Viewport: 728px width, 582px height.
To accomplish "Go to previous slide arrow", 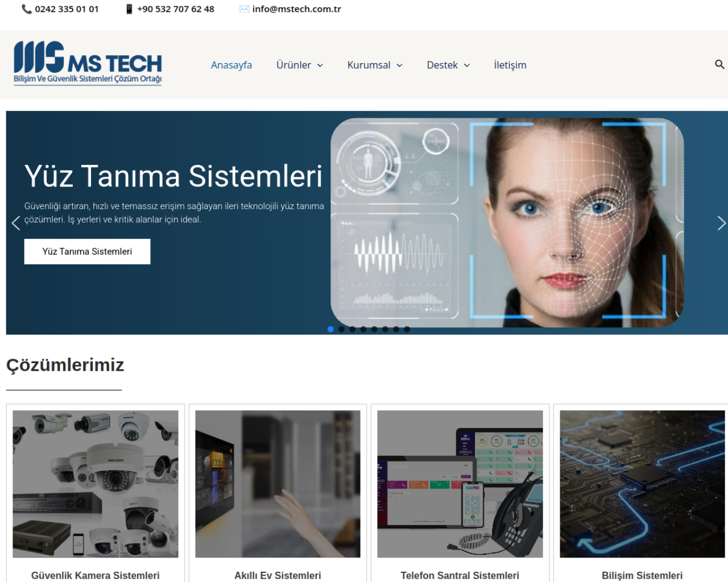I will tap(16, 223).
